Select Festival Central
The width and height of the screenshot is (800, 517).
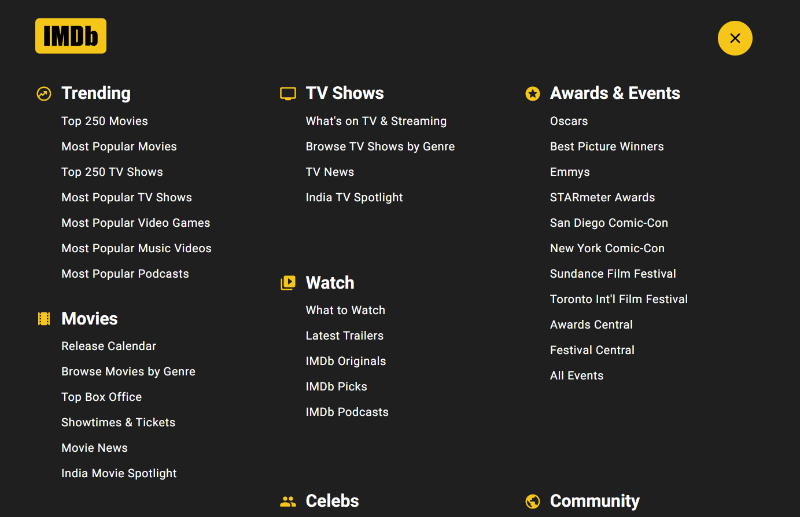click(x=592, y=351)
